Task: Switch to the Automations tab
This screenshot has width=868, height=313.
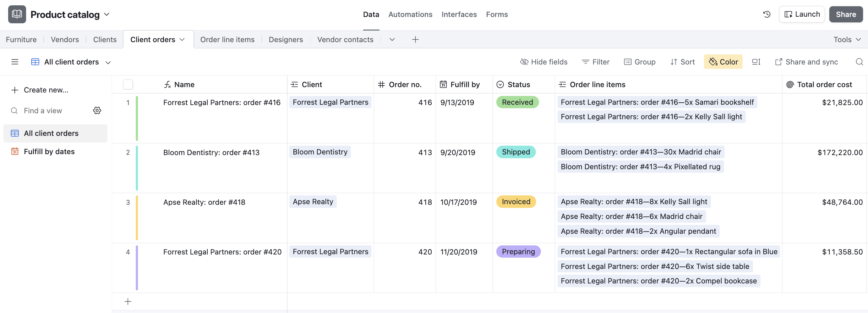Action: coord(410,14)
